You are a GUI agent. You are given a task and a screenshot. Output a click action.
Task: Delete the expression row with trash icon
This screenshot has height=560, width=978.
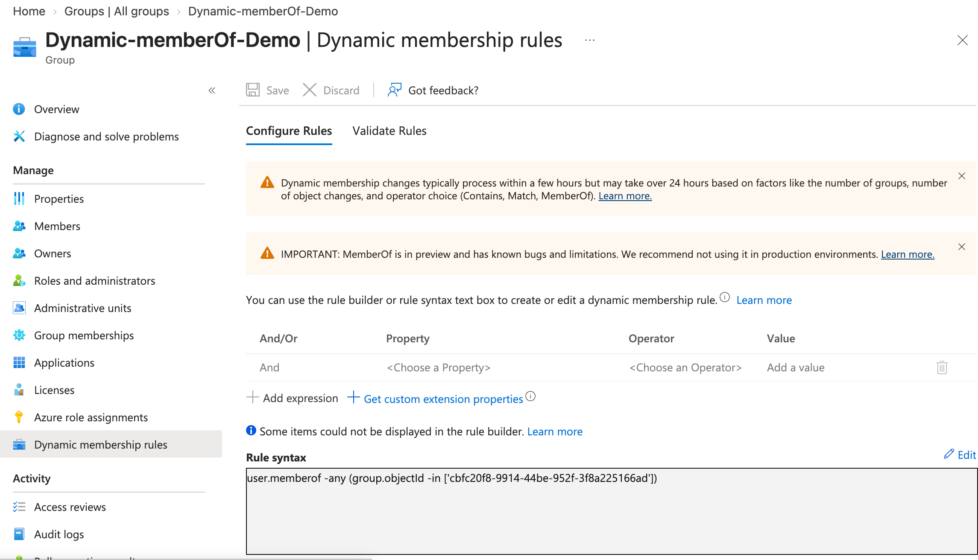pos(942,367)
